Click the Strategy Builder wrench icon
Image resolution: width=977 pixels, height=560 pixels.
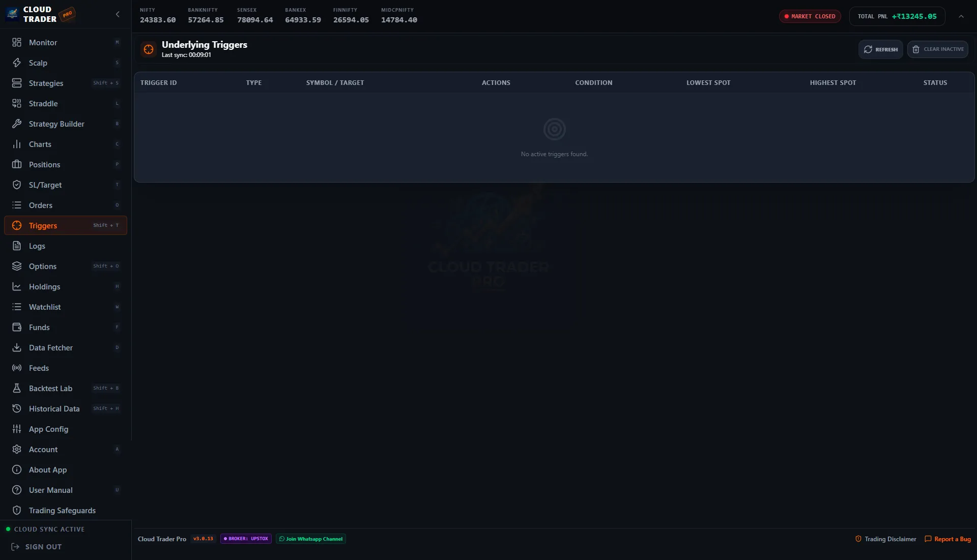coord(17,124)
